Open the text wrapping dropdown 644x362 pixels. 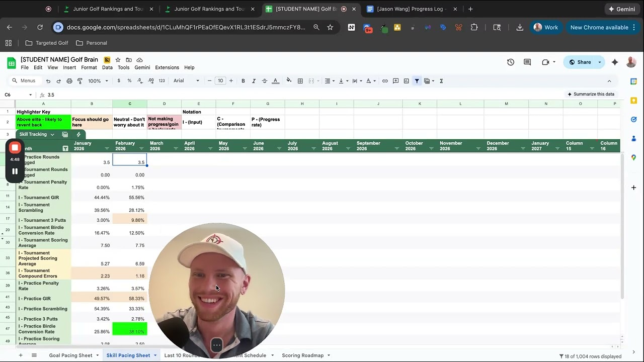[357, 81]
